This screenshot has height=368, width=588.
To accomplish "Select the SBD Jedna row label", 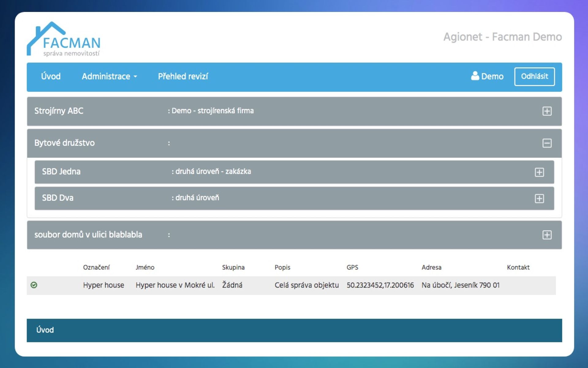I will point(61,171).
